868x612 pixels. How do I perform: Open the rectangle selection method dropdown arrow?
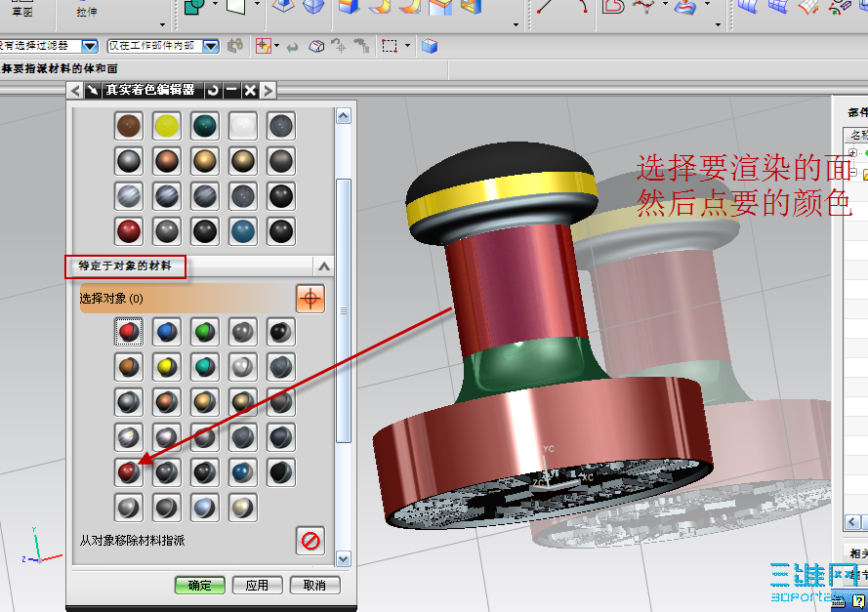[407, 46]
